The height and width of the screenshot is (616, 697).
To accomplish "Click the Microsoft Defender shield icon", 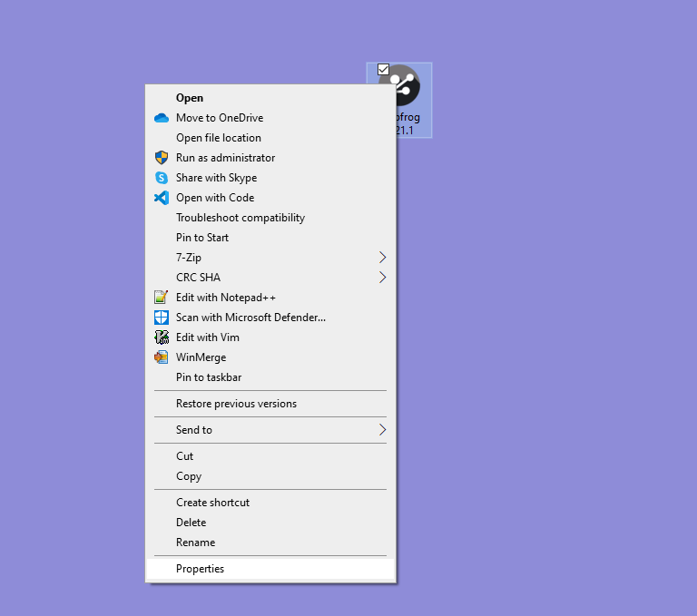I will pyautogui.click(x=162, y=318).
